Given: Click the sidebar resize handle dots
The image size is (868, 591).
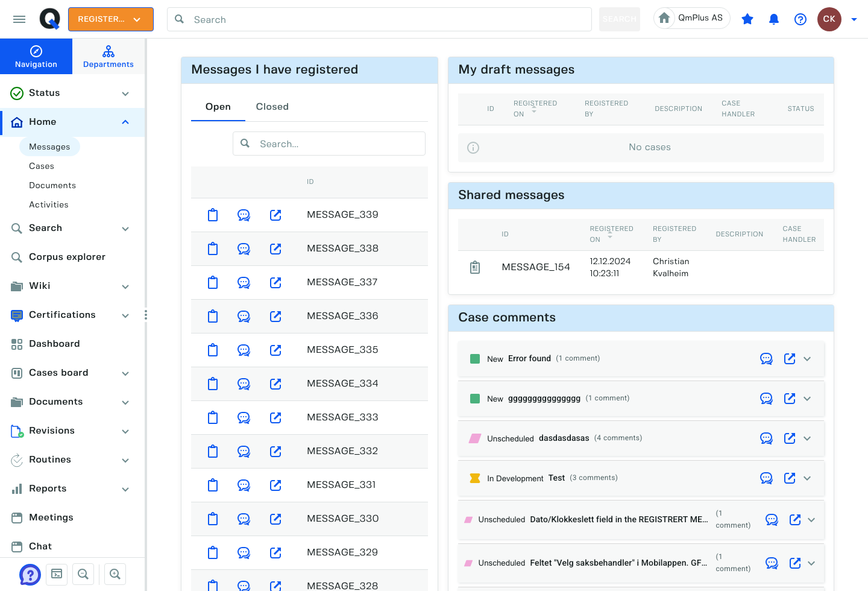Looking at the screenshot, I should tap(146, 315).
